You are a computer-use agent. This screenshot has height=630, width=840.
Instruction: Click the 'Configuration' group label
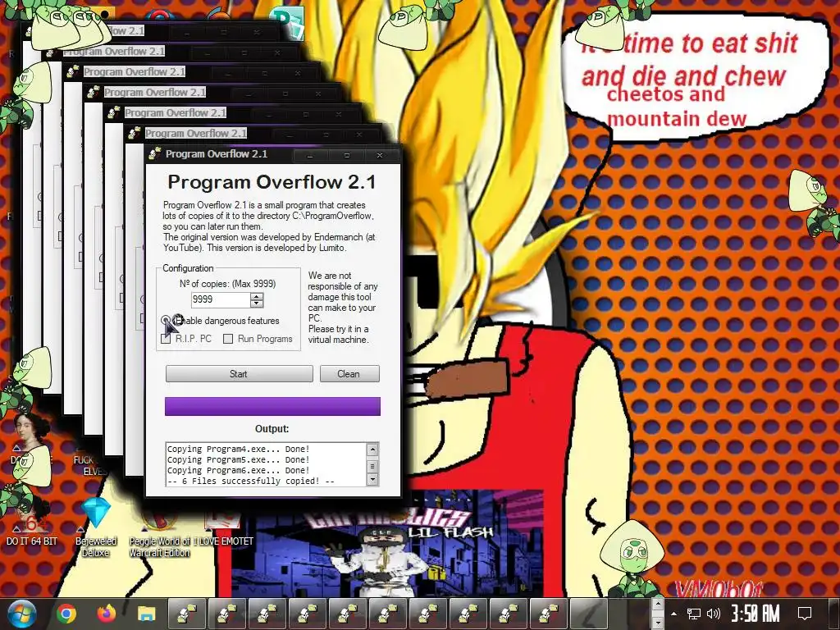pos(188,268)
